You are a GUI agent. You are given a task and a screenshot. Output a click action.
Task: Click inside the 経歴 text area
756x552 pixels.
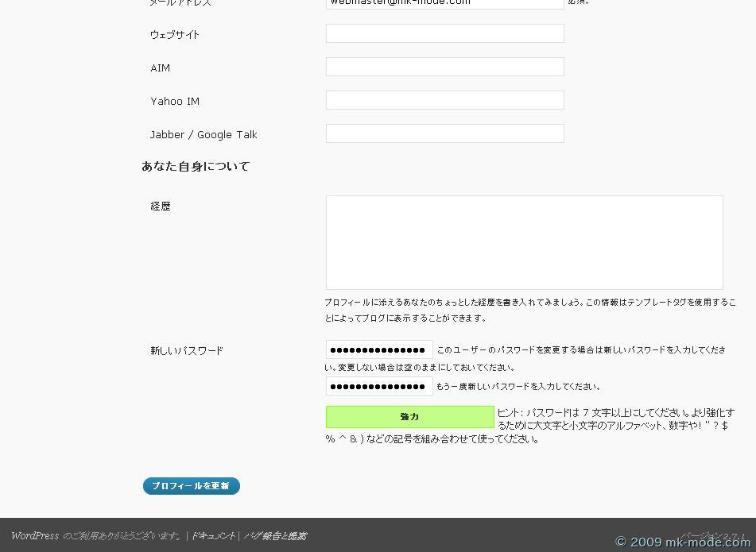point(524,242)
